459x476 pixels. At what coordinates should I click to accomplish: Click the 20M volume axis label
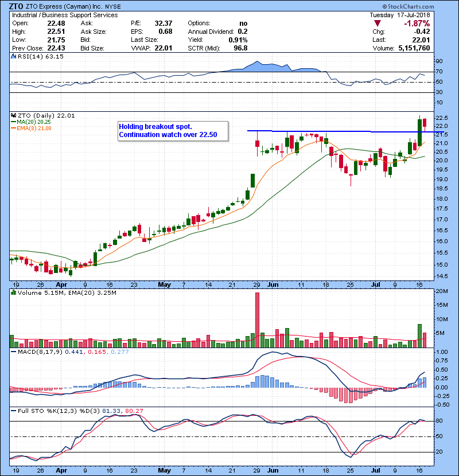pyautogui.click(x=442, y=291)
